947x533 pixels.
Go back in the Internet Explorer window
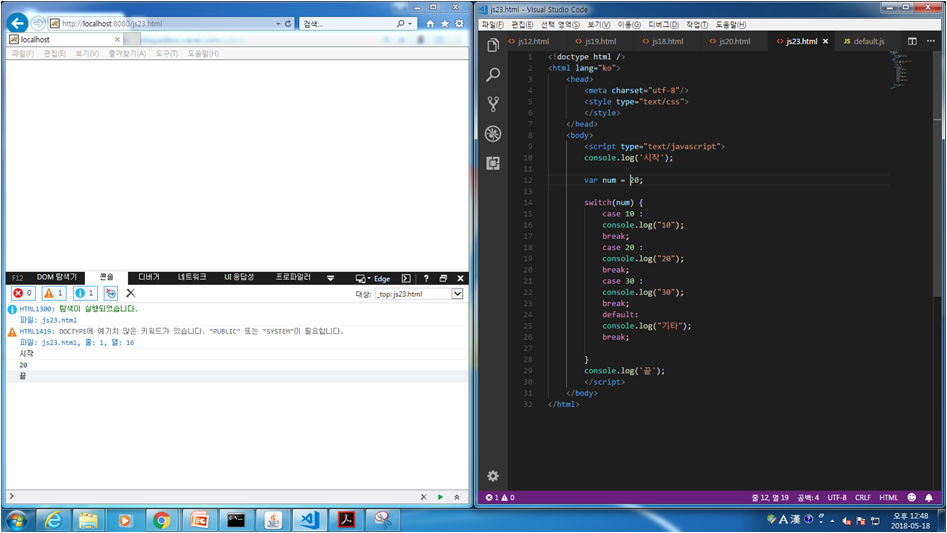point(18,24)
